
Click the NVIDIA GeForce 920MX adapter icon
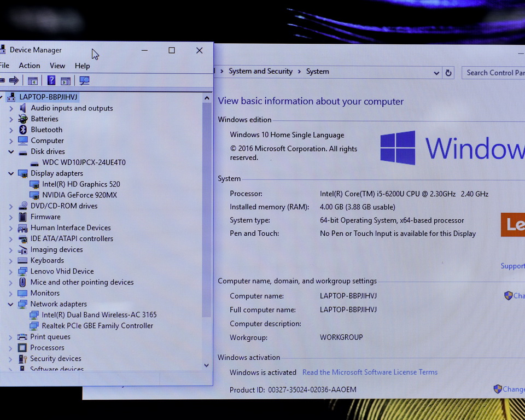pyautogui.click(x=34, y=195)
